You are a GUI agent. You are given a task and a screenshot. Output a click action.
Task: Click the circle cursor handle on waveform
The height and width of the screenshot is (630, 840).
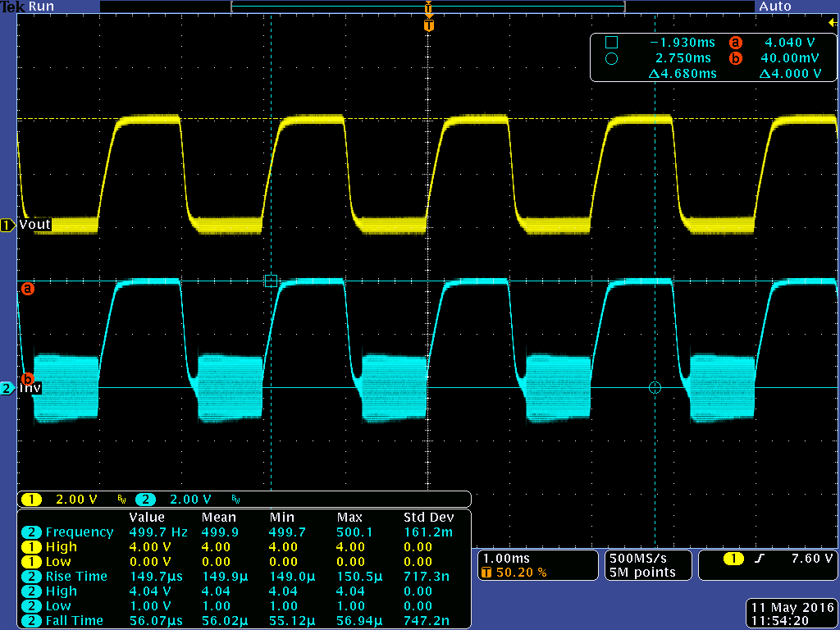[655, 387]
